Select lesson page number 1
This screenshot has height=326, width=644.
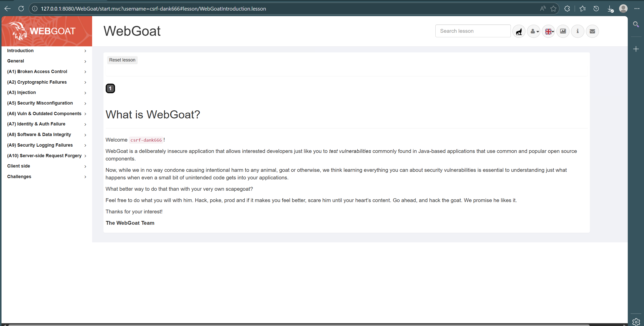pyautogui.click(x=110, y=88)
